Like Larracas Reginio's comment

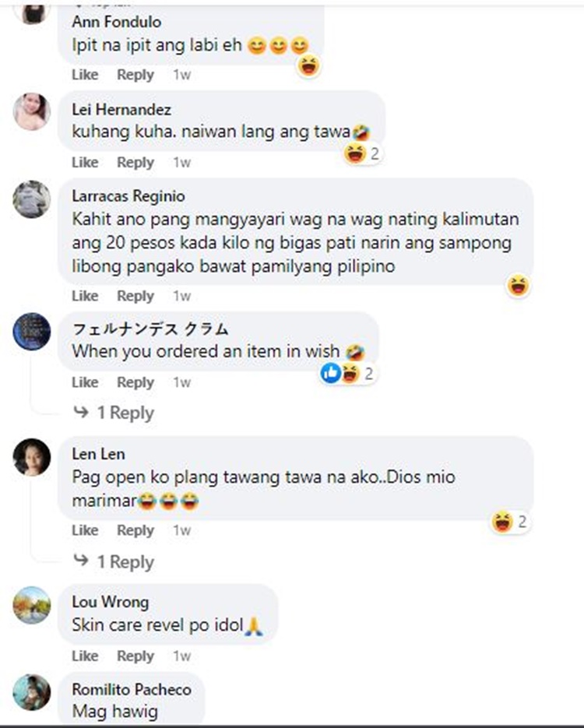click(x=85, y=296)
